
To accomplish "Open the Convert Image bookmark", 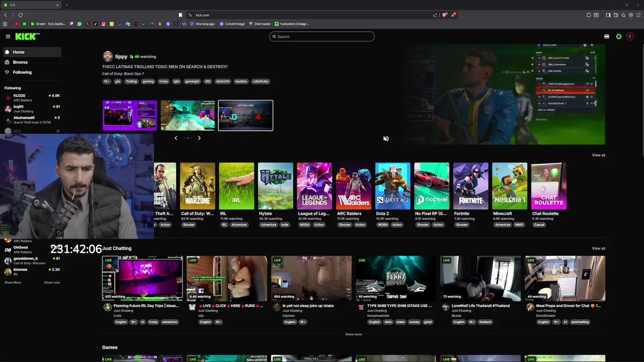I will tap(232, 24).
